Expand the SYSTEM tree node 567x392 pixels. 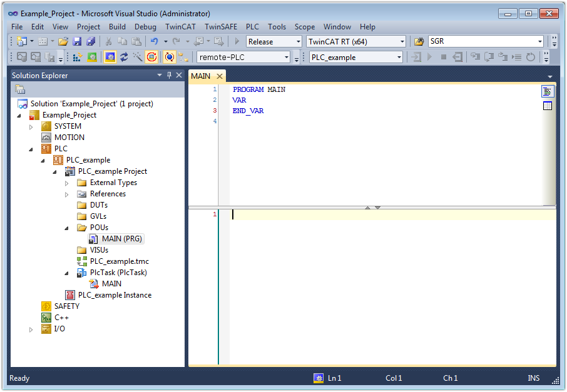coord(31,126)
